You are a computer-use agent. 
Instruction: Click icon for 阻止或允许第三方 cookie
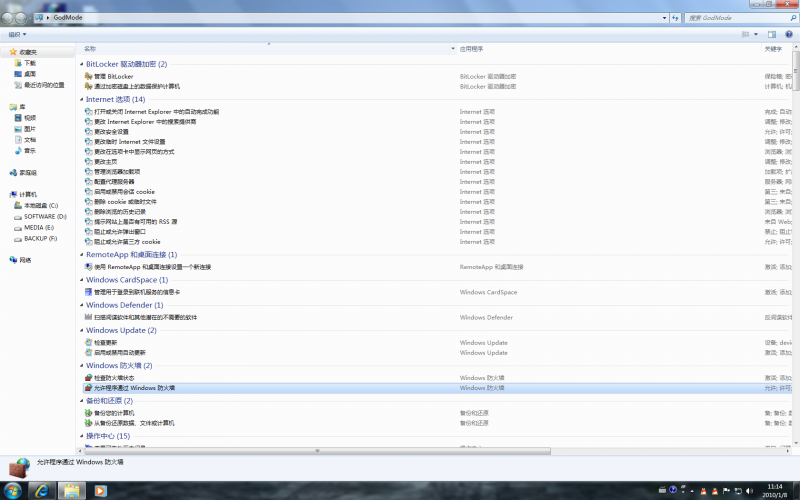[x=88, y=242]
